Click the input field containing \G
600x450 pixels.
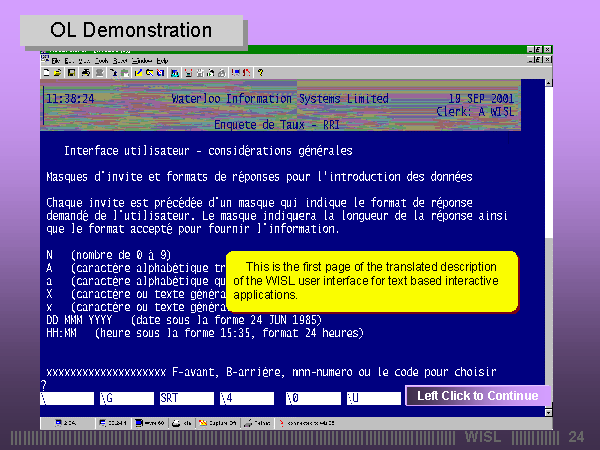point(127,398)
